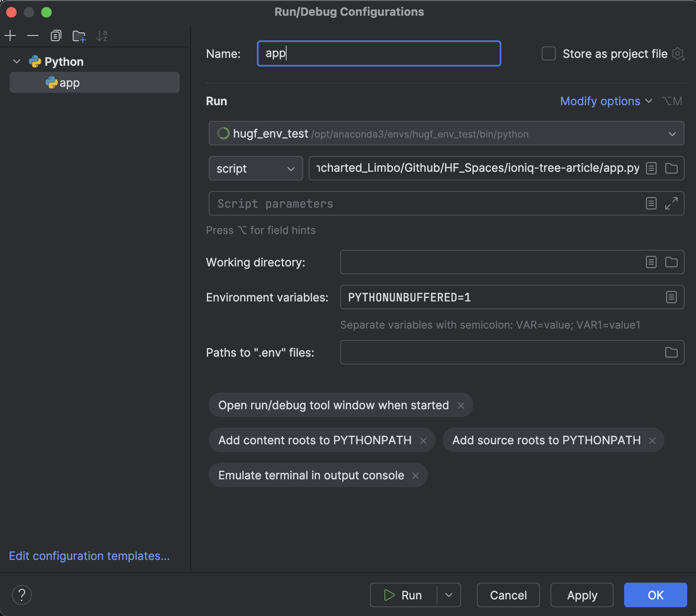Collapse the Python tree node

(x=17, y=62)
